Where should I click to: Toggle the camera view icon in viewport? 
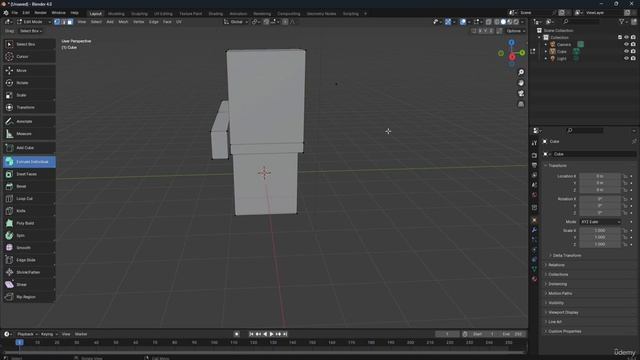[521, 93]
